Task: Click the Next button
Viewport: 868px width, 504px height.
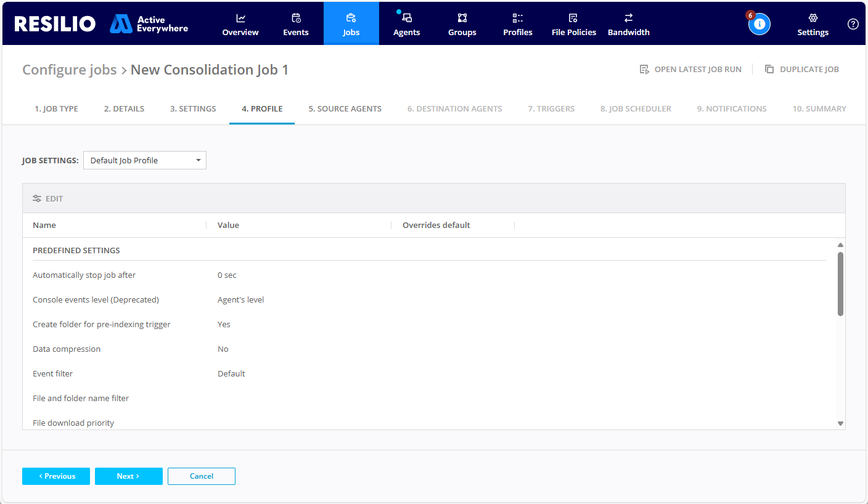Action: [x=128, y=476]
